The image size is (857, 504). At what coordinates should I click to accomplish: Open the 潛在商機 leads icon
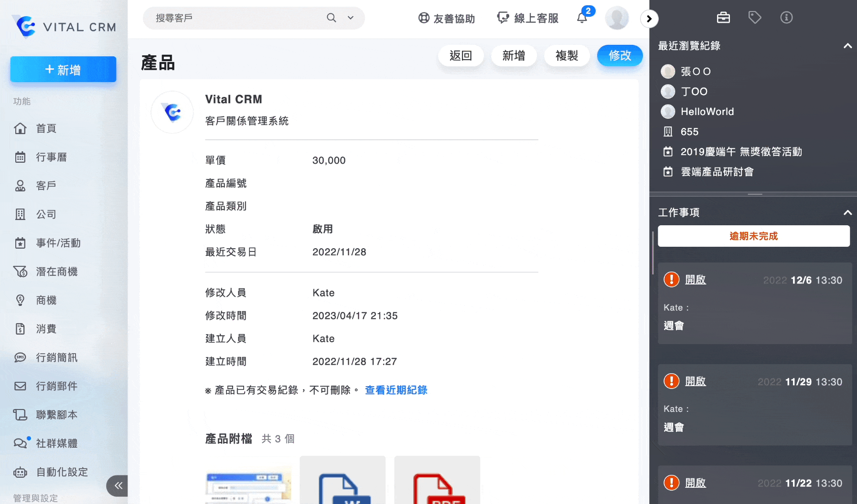(20, 272)
